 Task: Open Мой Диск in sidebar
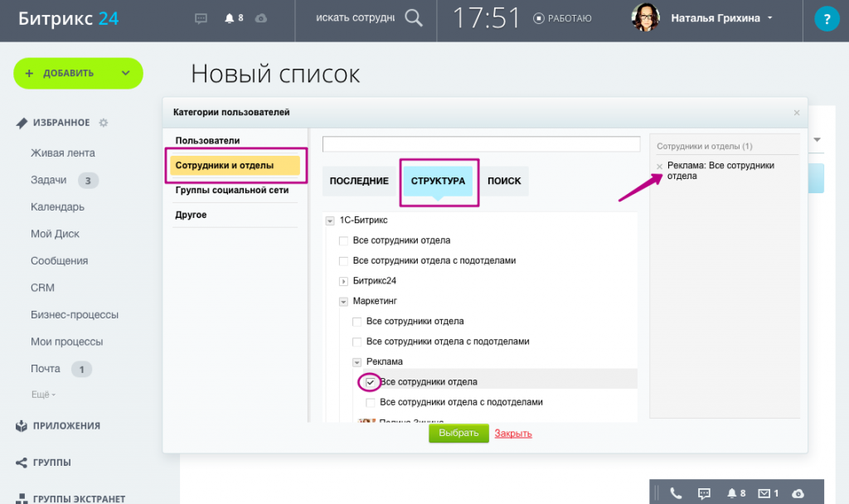55,234
